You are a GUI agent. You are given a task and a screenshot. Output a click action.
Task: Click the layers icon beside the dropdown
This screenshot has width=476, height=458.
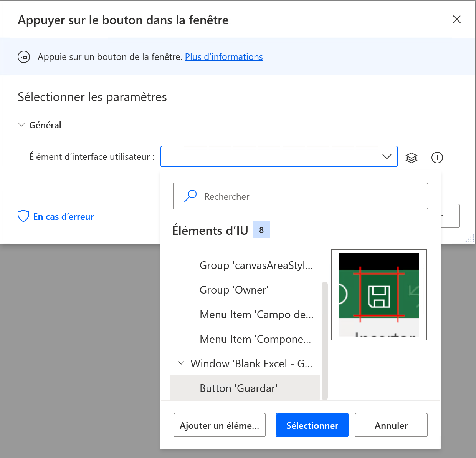[412, 158]
